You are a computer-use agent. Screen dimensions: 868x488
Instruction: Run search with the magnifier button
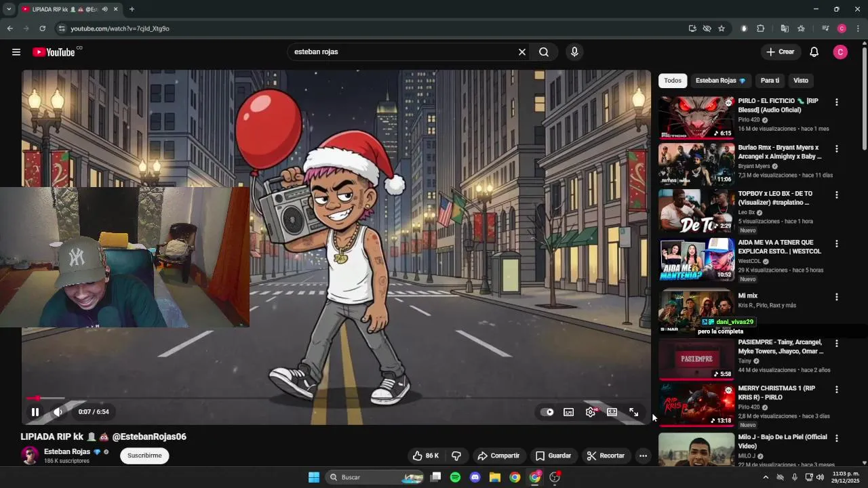[544, 52]
